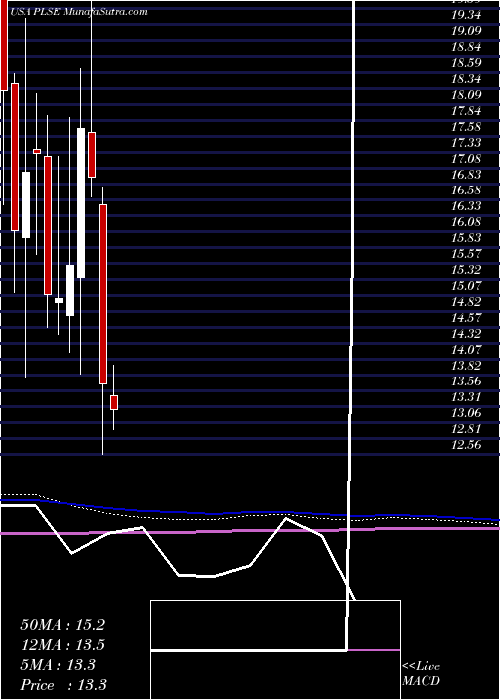Click the 5MA : 13.3 reading
Viewport: 500px width, 700px height.
point(58,665)
